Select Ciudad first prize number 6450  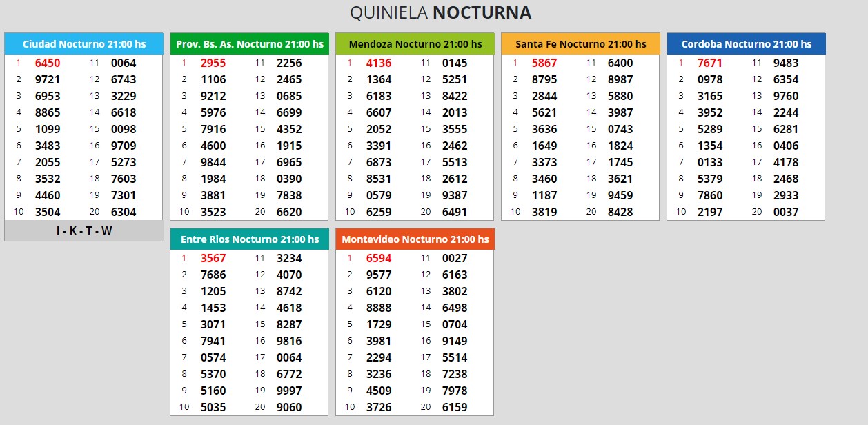48,63
